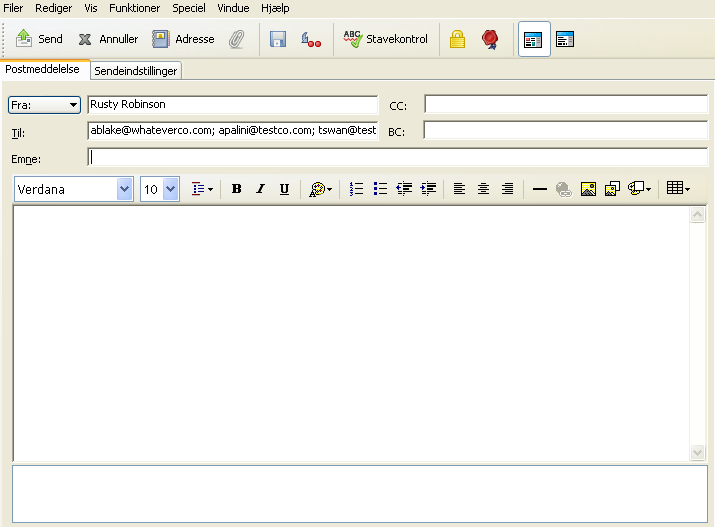Open the Vis menu
Image resolution: width=715 pixels, height=527 pixels.
(91, 8)
